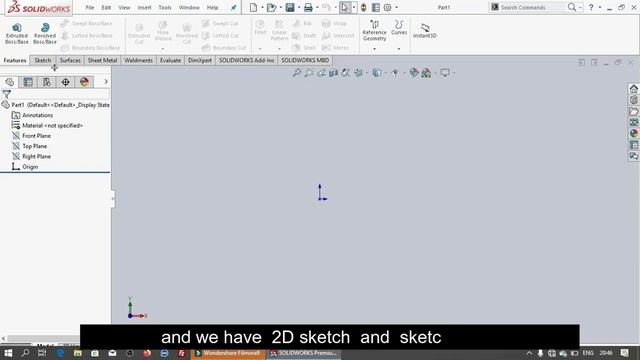Image resolution: width=640 pixels, height=360 pixels.
Task: Open SOLIDWORKS Resources home icon in task pane
Action: pyautogui.click(x=633, y=89)
